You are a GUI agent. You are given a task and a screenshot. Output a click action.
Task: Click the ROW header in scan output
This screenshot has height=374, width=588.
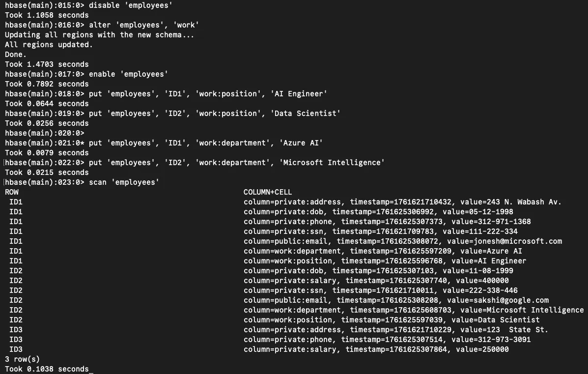12,192
